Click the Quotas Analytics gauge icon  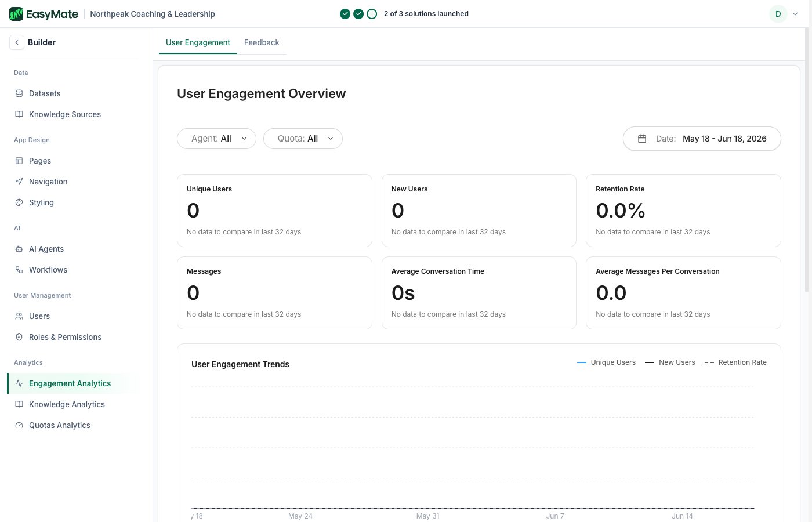click(19, 425)
